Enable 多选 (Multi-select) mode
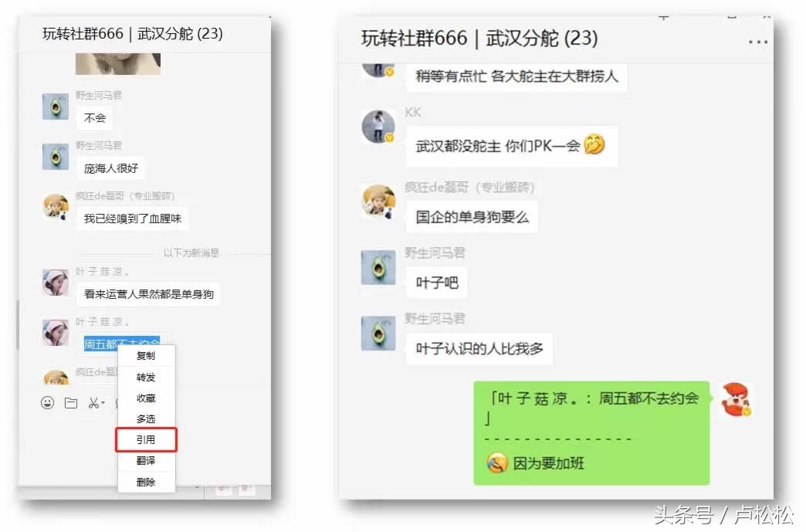Image resolution: width=806 pixels, height=532 pixels. [146, 419]
